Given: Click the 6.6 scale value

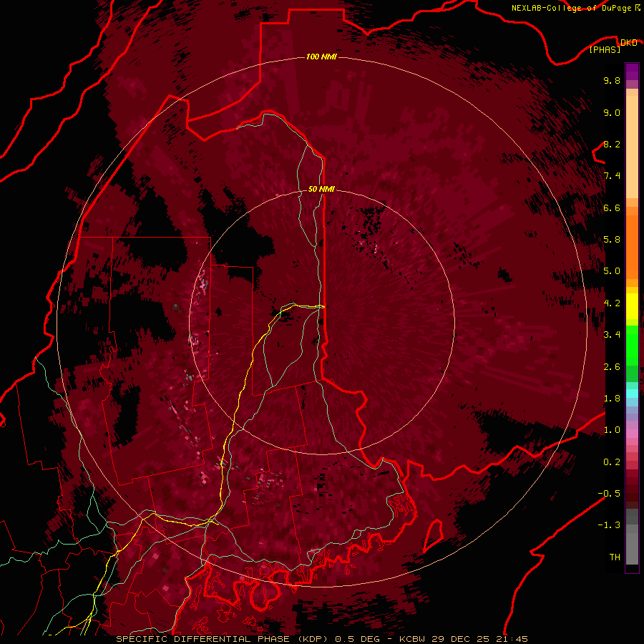Looking at the screenshot, I should (x=612, y=208).
